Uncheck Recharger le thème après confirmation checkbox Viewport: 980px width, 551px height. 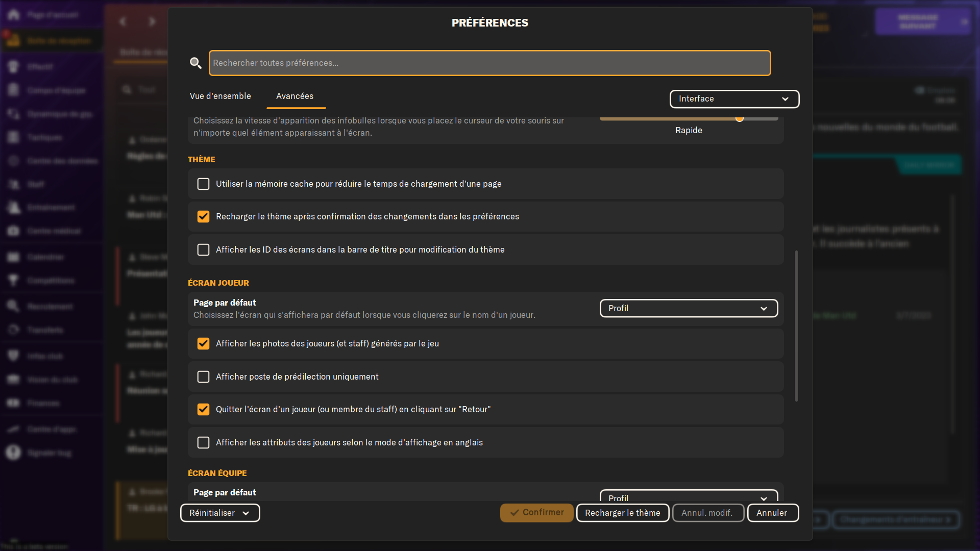(x=203, y=216)
